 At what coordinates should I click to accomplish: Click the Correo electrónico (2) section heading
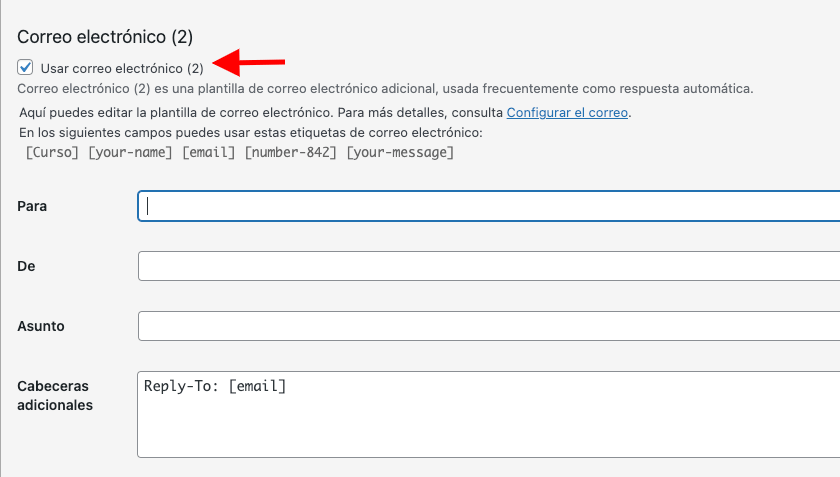pos(105,37)
